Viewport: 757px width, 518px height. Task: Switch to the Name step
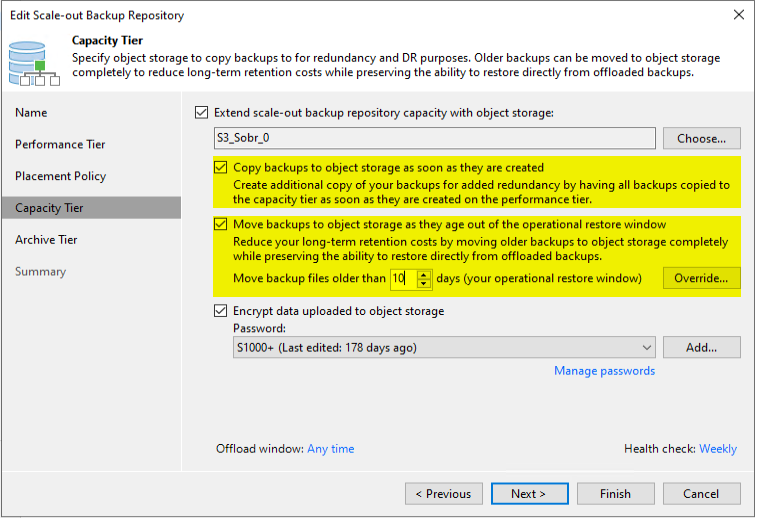(31, 112)
